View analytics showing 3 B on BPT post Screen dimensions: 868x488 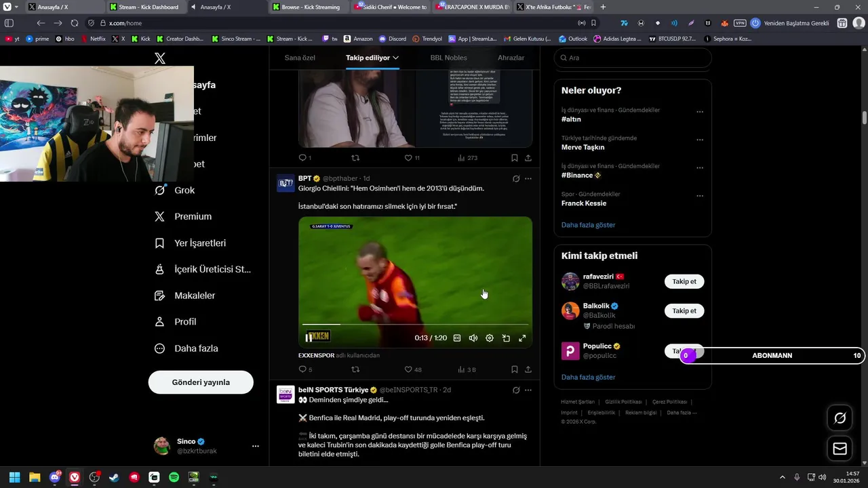[467, 369]
